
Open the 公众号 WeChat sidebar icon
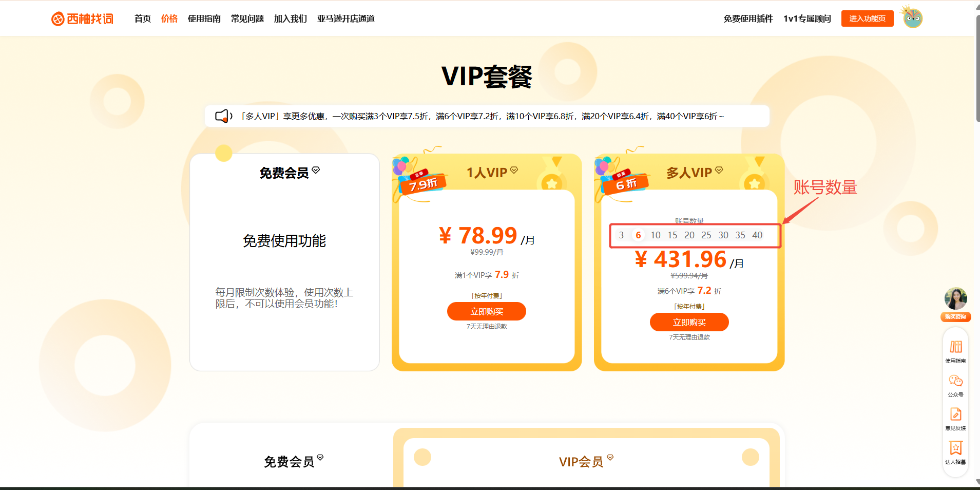(955, 381)
